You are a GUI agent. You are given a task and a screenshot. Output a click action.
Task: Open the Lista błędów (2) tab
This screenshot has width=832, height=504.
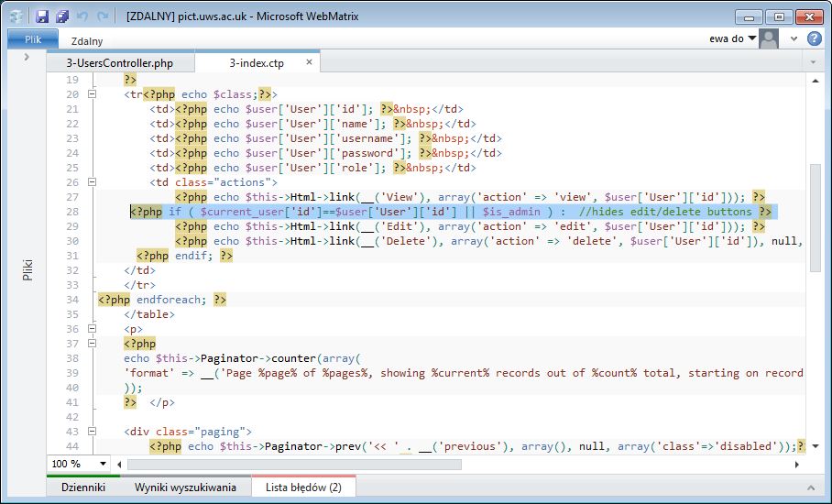(303, 487)
